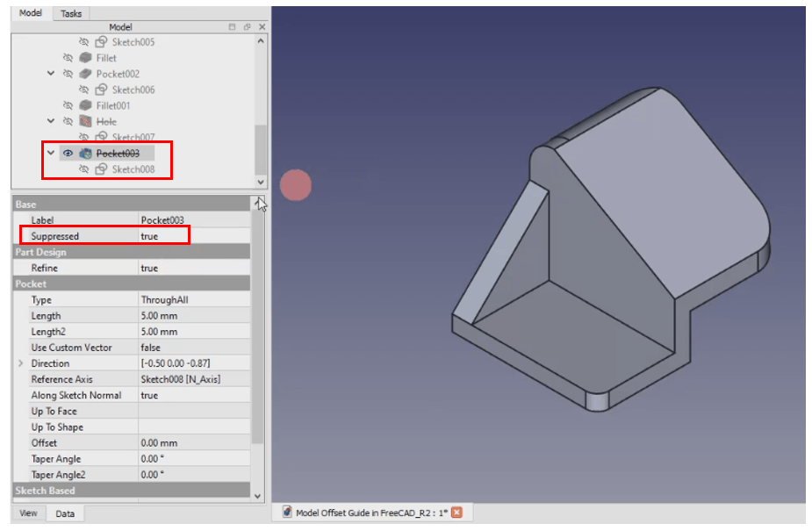Image resolution: width=812 pixels, height=531 pixels.
Task: Edit Reference Axis value Sketch008 [N_Axis]
Action: click(x=194, y=379)
